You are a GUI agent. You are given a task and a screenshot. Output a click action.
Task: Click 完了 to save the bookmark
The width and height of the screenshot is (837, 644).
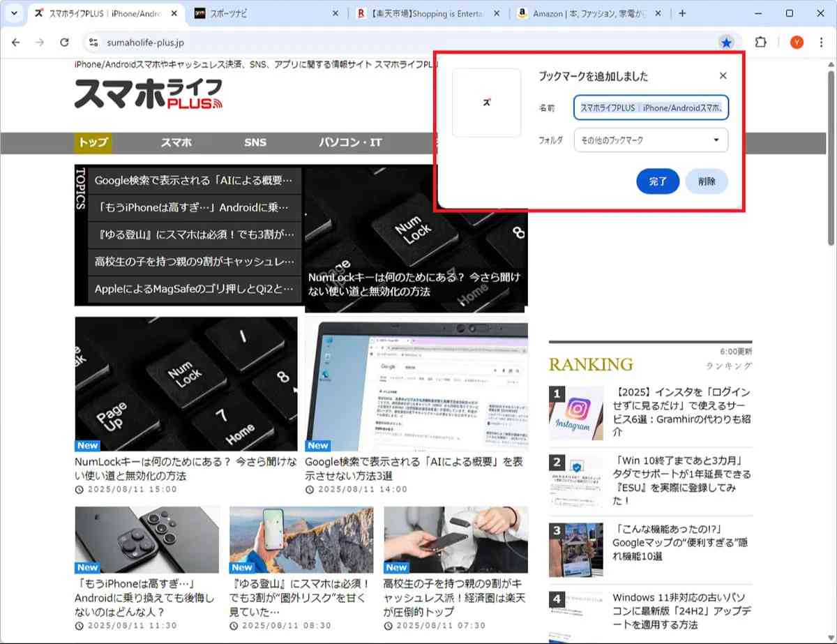[x=656, y=181]
